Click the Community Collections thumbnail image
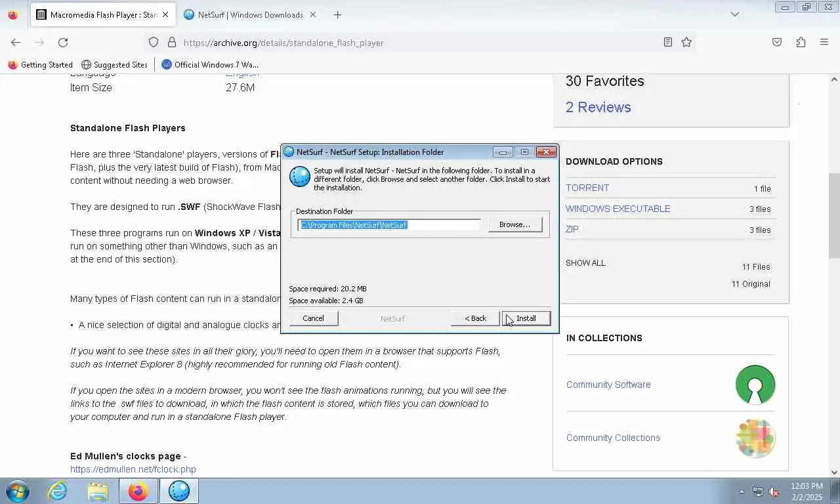The width and height of the screenshot is (840, 504). click(x=755, y=438)
